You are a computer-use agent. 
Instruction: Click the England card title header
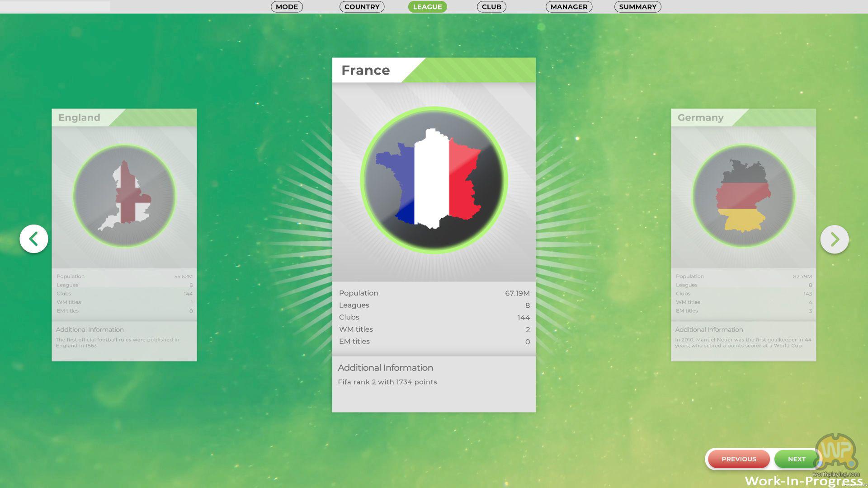coord(80,117)
